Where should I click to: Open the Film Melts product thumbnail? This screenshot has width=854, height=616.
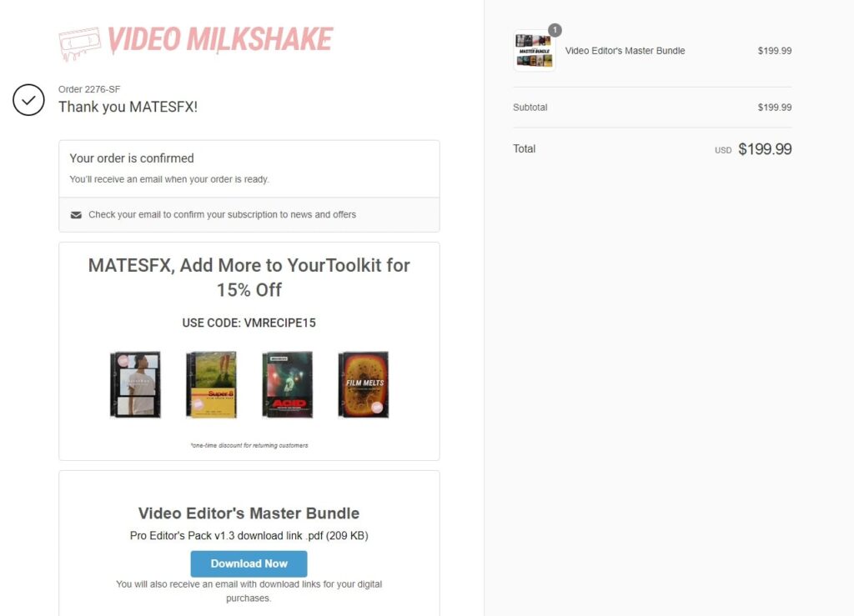(364, 385)
